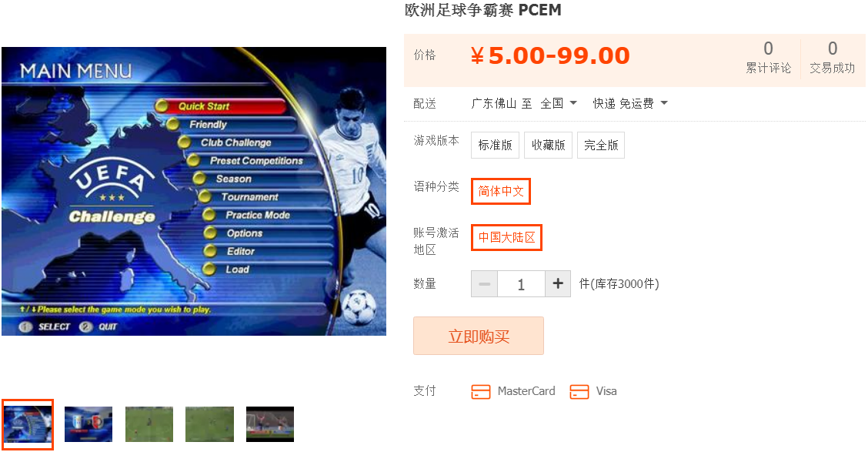The image size is (868, 452).
Task: Toggle the 中国大陆区 activation region option
Action: [506, 238]
